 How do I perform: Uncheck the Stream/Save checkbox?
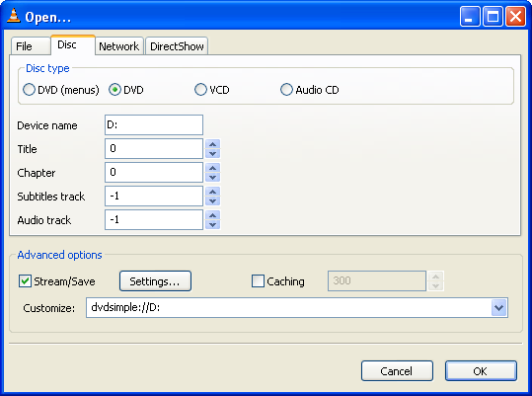25,281
